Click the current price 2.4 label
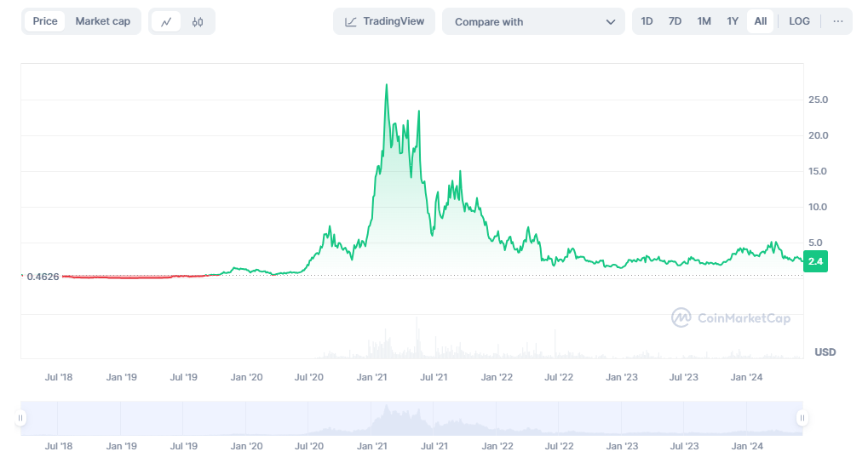 pyautogui.click(x=815, y=261)
